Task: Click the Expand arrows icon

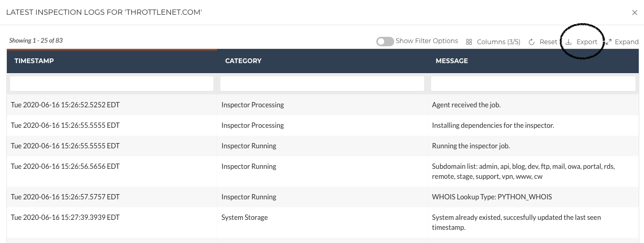Action: click(608, 42)
